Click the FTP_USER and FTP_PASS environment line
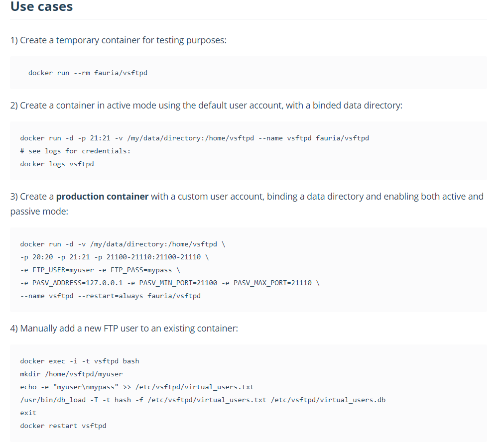The height and width of the screenshot is (443, 504). pyautogui.click(x=100, y=270)
